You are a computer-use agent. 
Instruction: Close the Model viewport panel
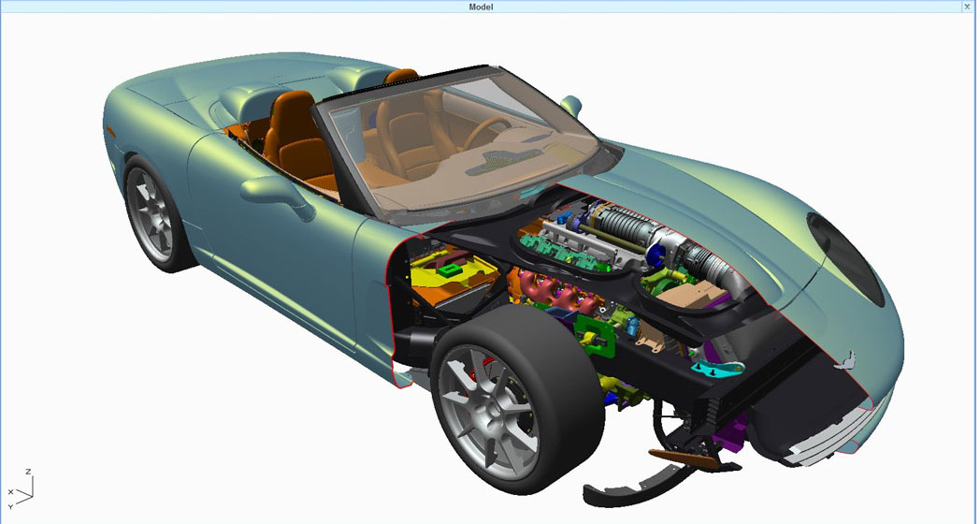pos(968,7)
